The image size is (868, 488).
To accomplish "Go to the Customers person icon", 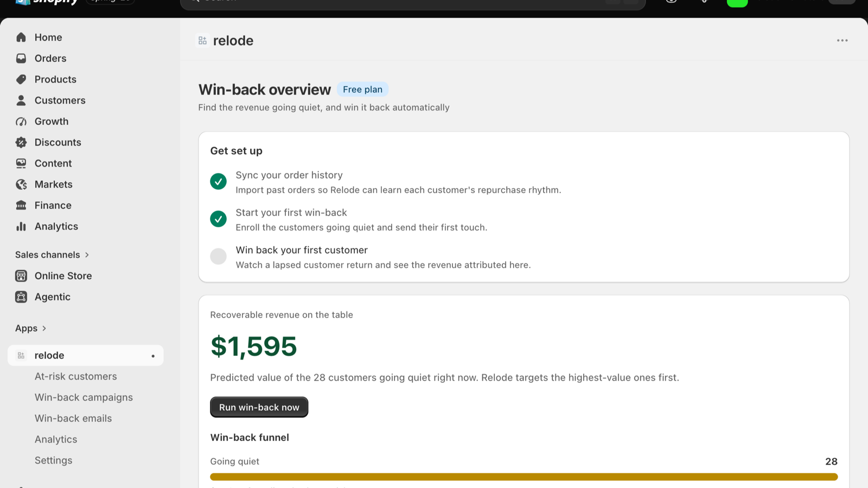I will (21, 100).
